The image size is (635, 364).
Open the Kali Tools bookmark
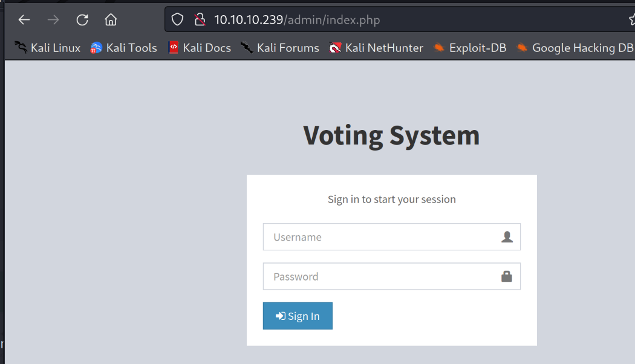124,48
